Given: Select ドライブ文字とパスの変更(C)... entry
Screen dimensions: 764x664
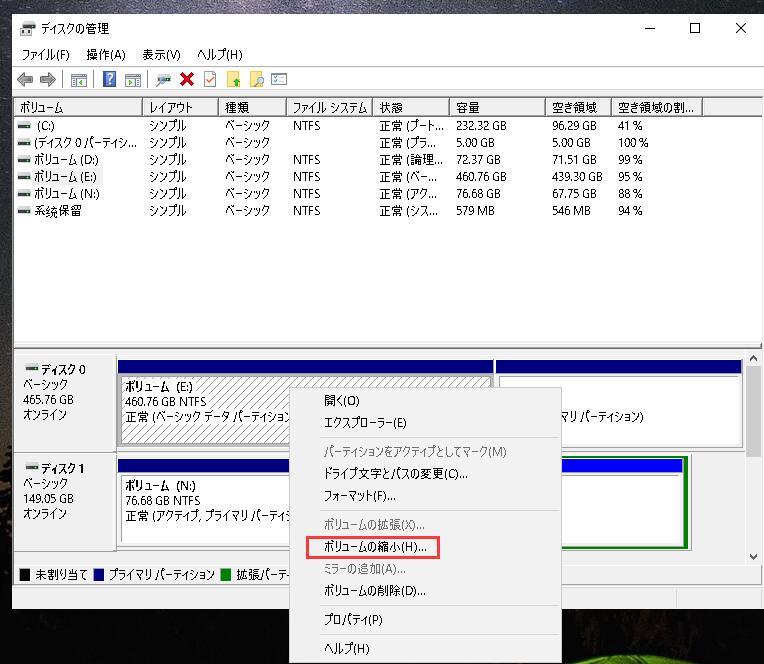Looking at the screenshot, I should click(x=425, y=474).
